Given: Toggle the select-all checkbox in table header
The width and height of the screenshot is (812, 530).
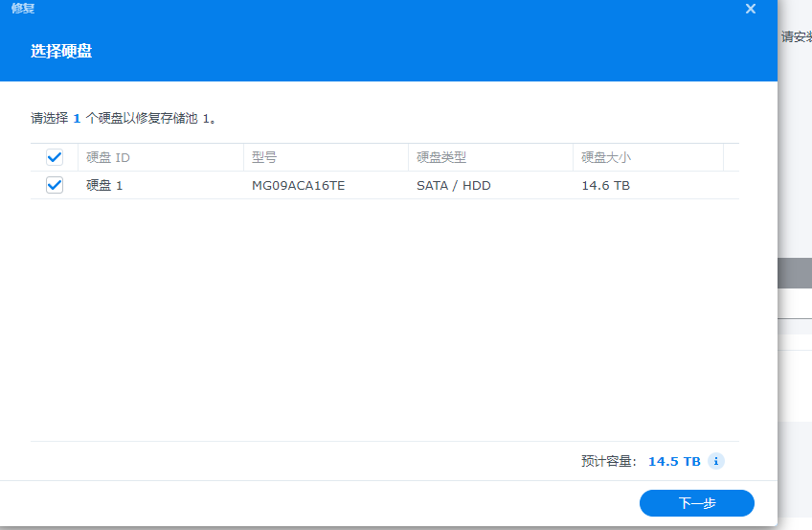Looking at the screenshot, I should click(55, 157).
